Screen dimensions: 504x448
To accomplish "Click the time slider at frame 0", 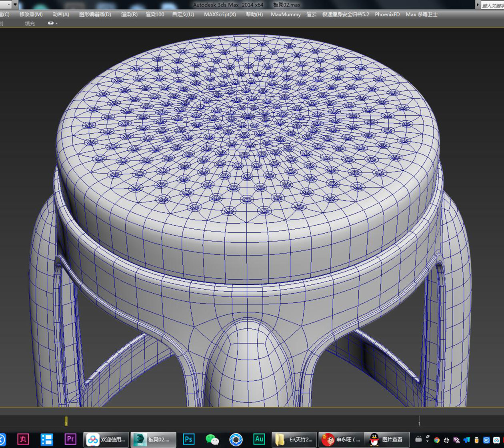I will point(66,421).
